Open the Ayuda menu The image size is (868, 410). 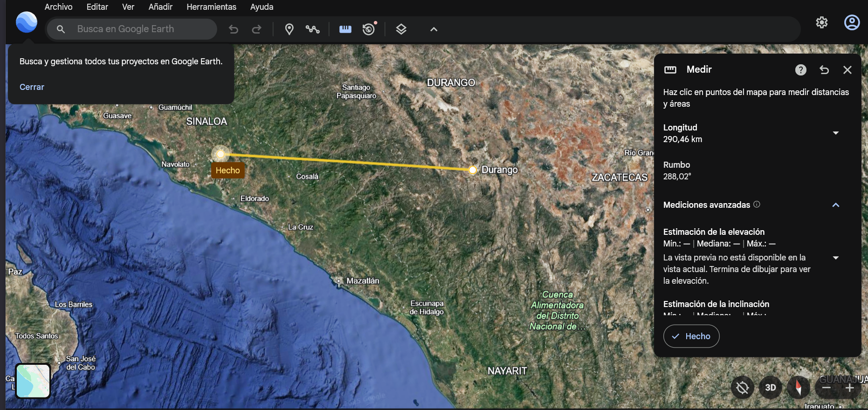click(262, 7)
